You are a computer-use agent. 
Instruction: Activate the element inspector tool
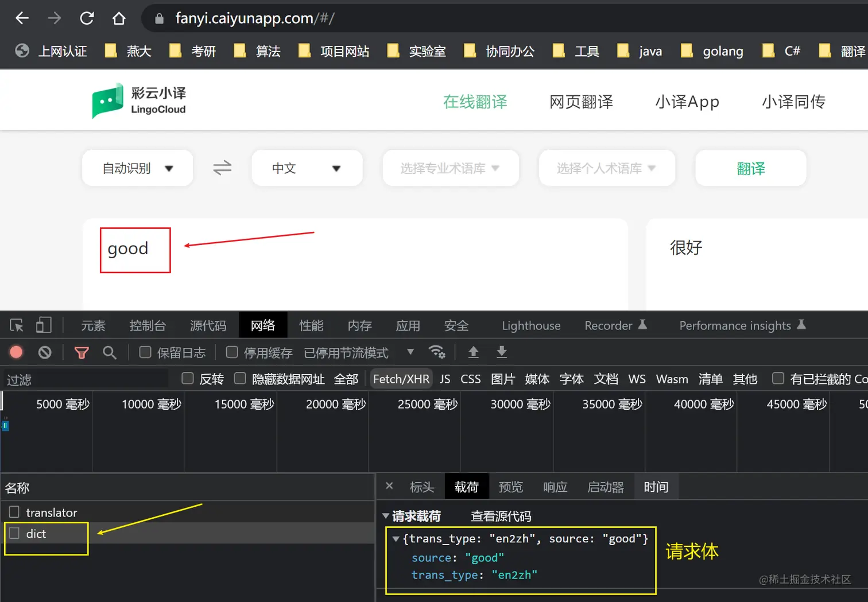17,325
